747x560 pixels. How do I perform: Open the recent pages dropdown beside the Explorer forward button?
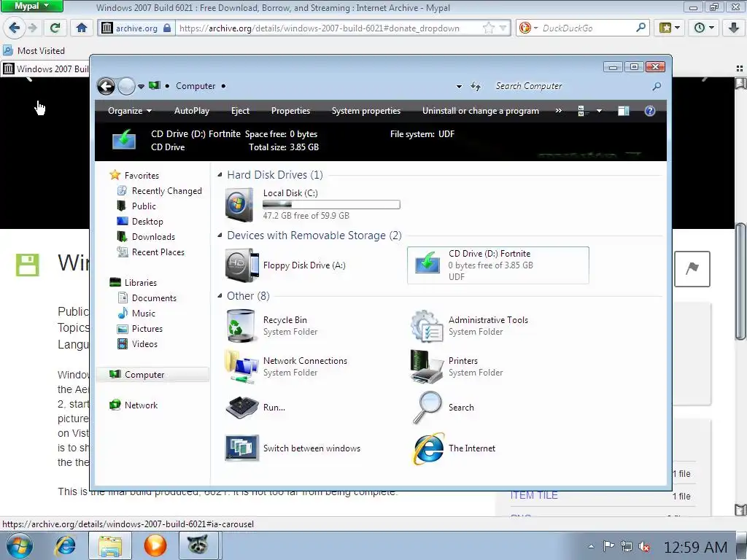click(141, 87)
